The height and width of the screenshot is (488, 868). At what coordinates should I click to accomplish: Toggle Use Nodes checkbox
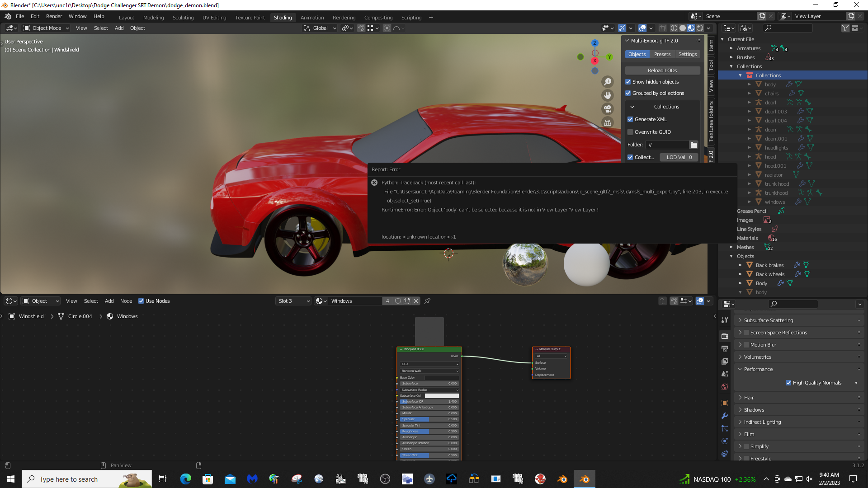141,301
